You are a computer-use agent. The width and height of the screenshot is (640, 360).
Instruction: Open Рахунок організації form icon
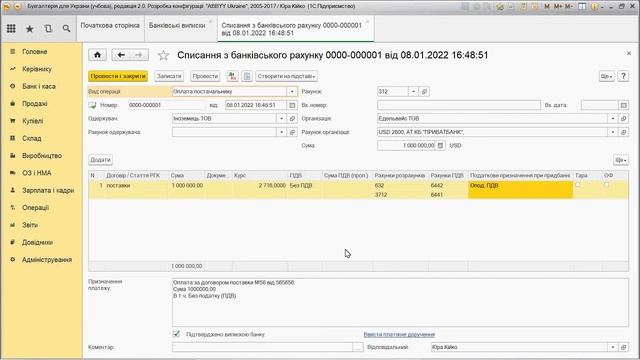[623, 132]
